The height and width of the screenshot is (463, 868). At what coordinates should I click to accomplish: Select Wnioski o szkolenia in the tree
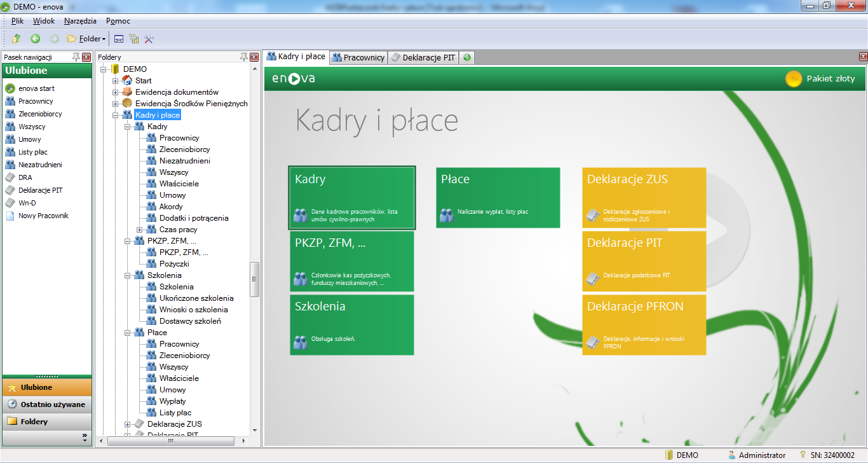[x=194, y=310]
